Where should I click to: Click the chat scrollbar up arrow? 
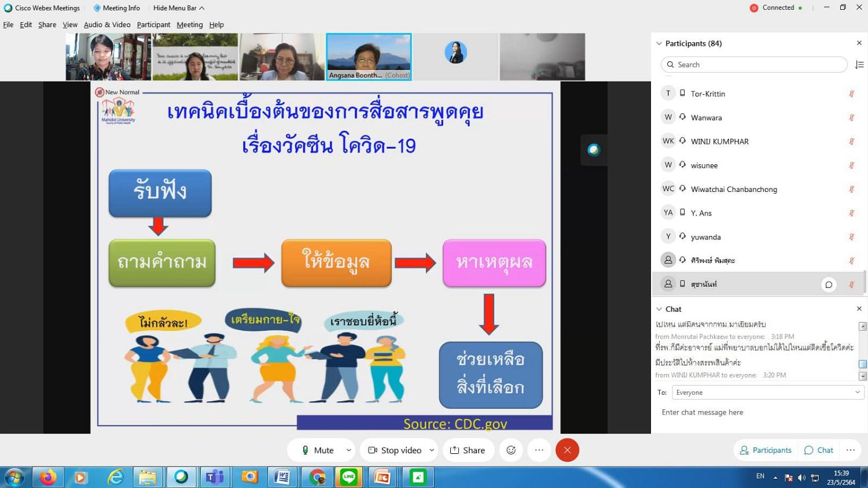click(x=863, y=326)
